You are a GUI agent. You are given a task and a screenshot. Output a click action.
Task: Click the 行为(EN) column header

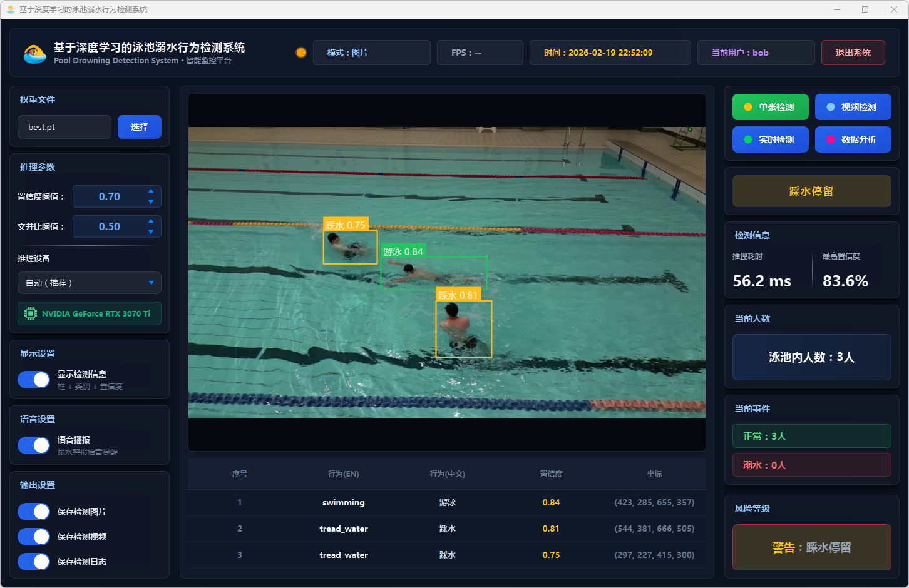pyautogui.click(x=343, y=474)
